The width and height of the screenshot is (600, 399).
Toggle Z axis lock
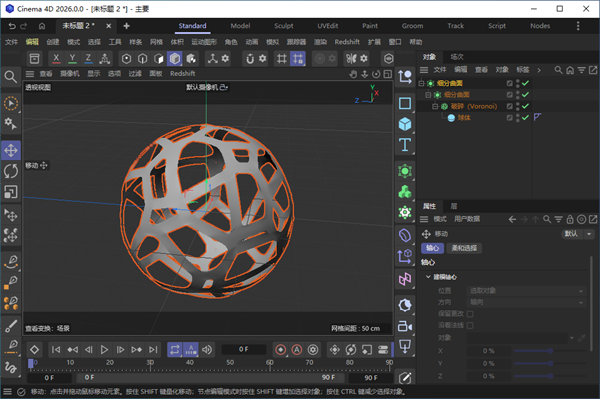click(88, 59)
